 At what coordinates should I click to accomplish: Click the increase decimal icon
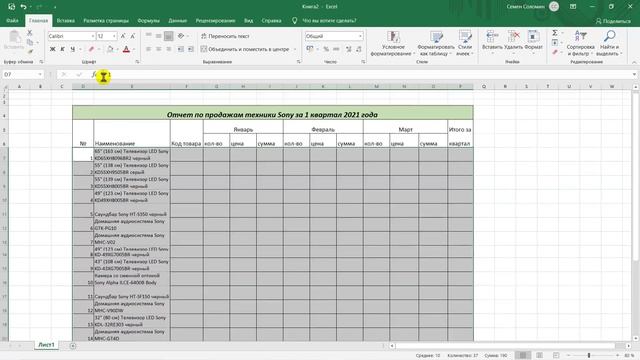(348, 49)
